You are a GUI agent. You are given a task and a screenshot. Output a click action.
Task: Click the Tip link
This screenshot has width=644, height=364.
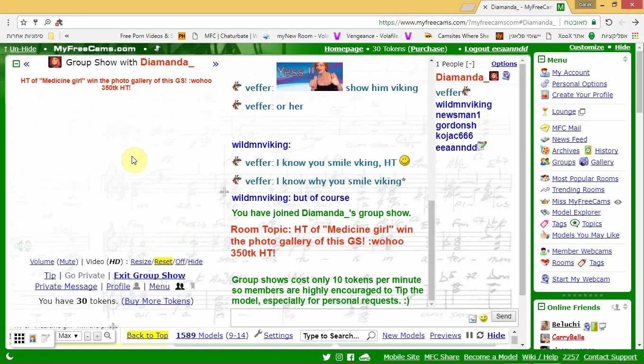[x=50, y=275]
